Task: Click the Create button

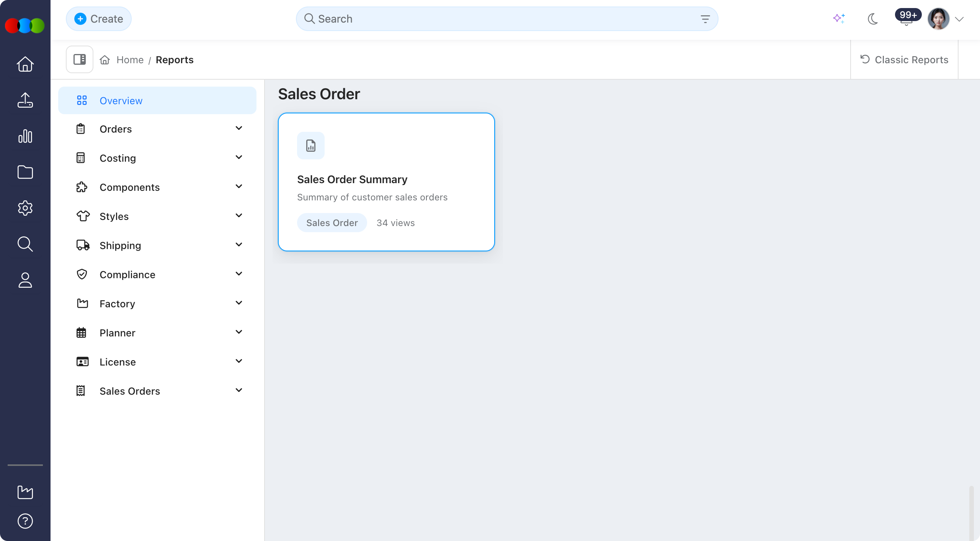Action: 99,19
